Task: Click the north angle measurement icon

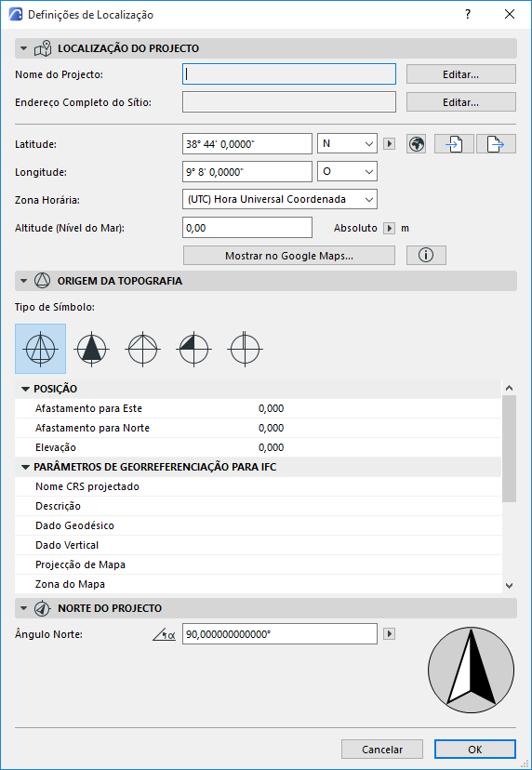Action: (x=164, y=634)
